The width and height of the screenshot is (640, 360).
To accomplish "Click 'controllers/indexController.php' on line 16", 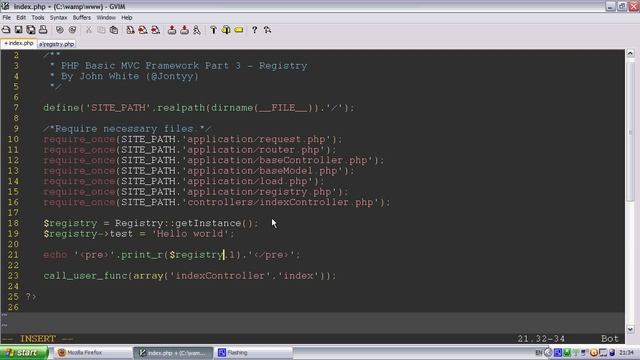I will click(280, 202).
